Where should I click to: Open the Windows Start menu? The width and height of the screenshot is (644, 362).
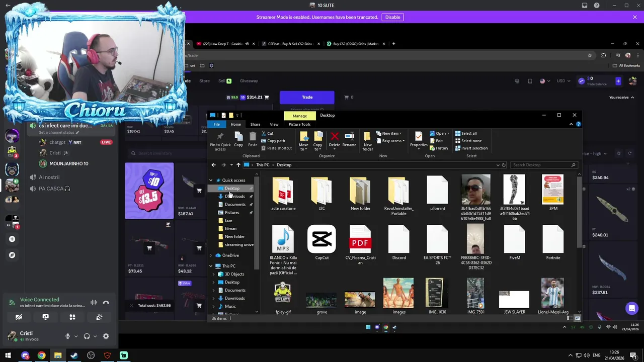(8, 355)
